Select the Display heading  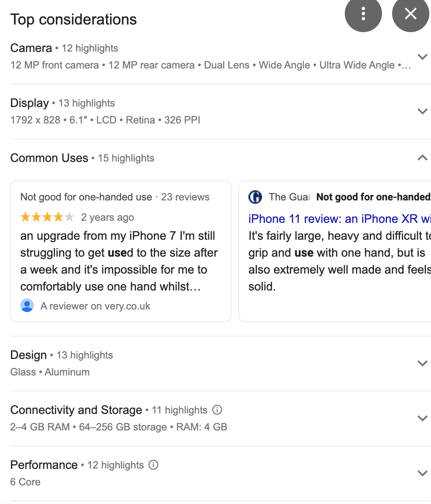tap(30, 103)
